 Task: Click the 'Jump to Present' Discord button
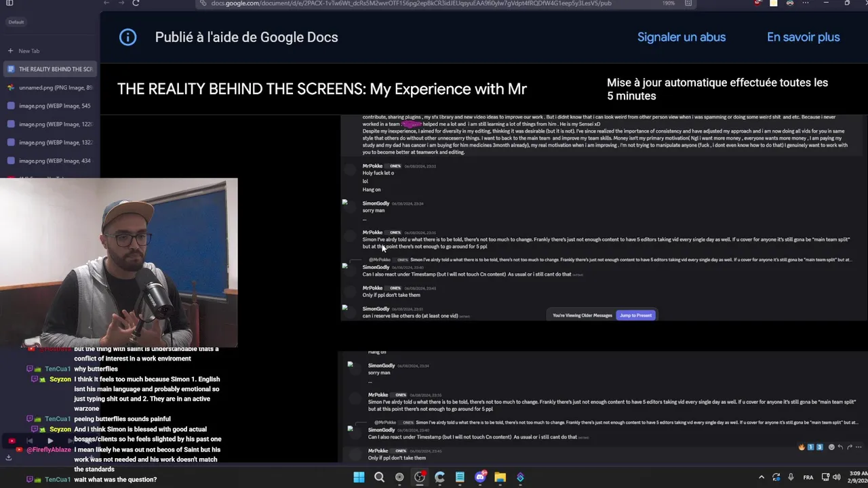[x=635, y=315]
